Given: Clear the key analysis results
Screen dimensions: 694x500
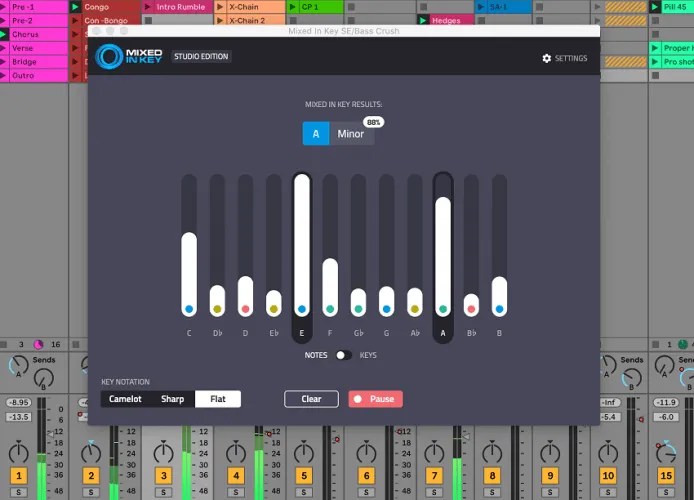Looking at the screenshot, I should [311, 399].
